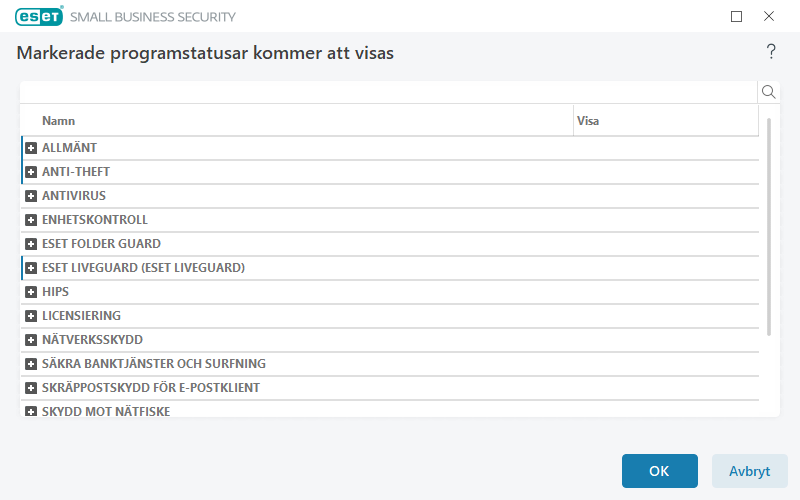Expand the LICENSIERING section

[x=31, y=316]
